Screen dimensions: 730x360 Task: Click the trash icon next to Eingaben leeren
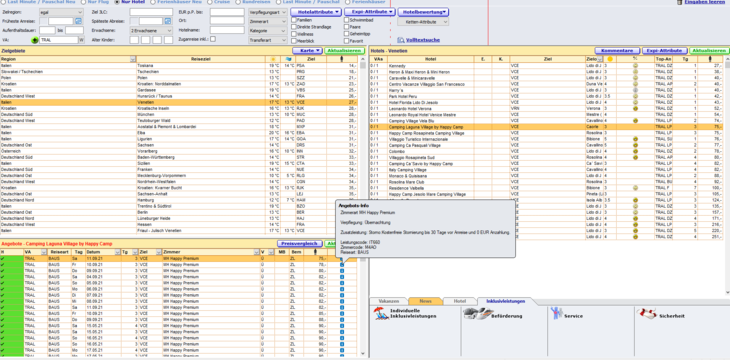coord(680,2)
